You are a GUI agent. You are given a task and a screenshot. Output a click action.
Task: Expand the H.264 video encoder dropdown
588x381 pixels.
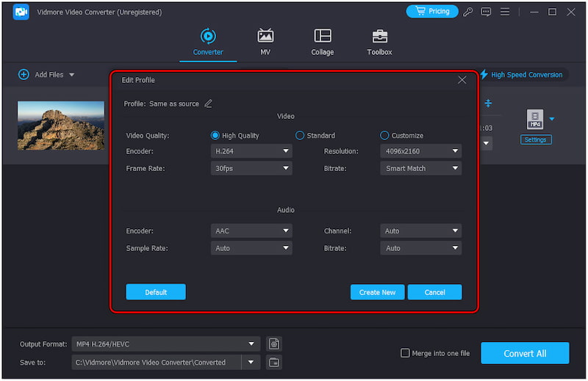click(251, 151)
